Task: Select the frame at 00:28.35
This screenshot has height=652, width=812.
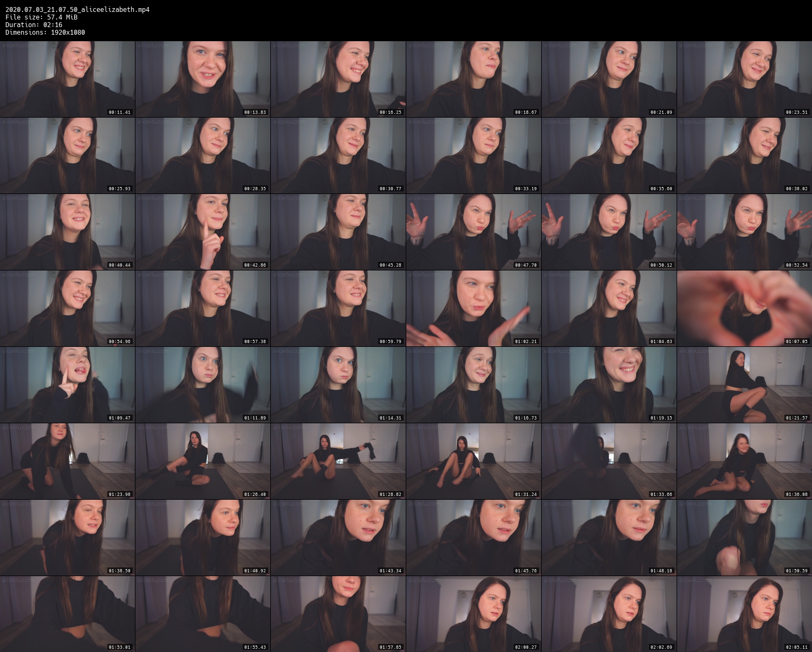Action: tap(203, 155)
